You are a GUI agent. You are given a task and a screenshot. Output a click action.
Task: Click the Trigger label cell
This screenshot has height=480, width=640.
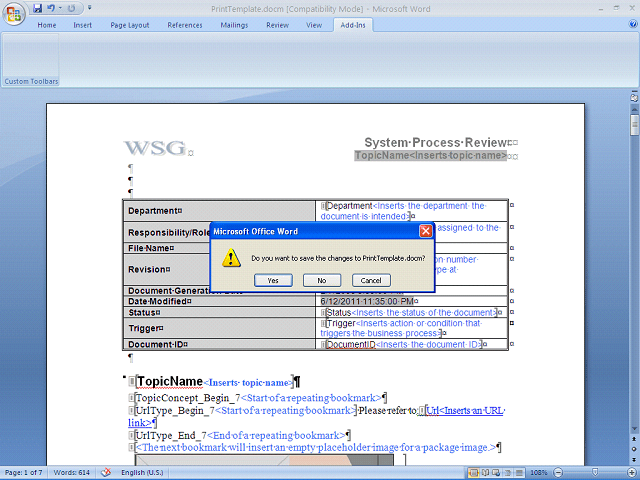(219, 328)
